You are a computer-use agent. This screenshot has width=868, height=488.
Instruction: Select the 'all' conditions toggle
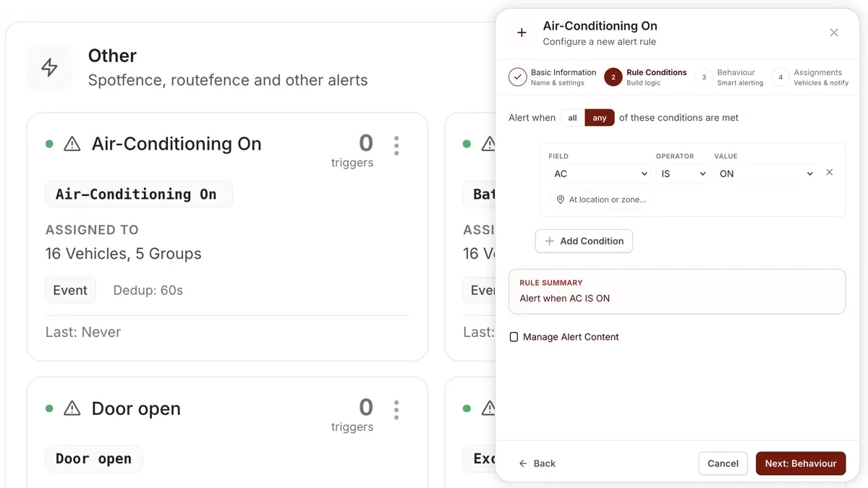pyautogui.click(x=572, y=118)
